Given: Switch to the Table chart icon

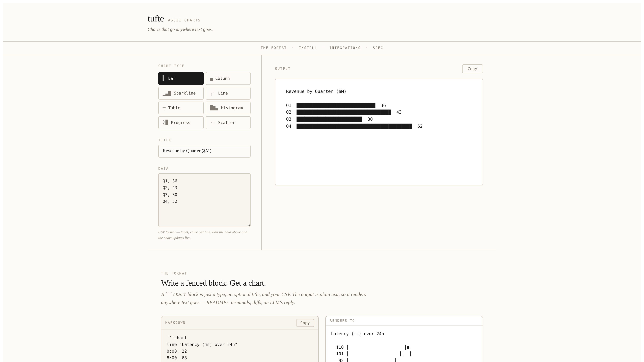Looking at the screenshot, I should coord(164,108).
